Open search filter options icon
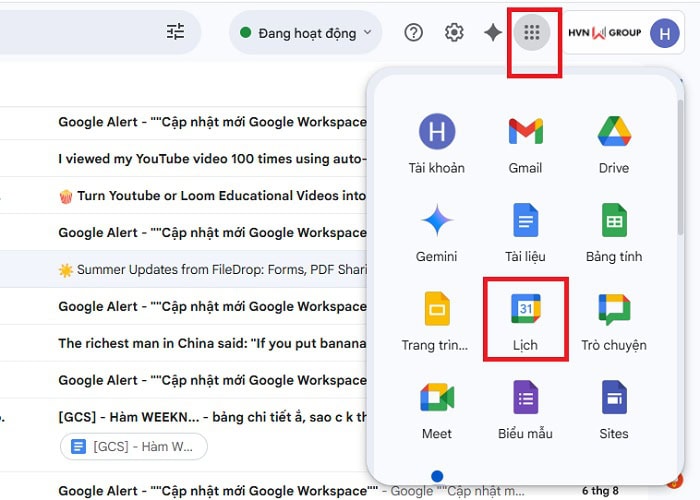Image resolution: width=700 pixels, height=500 pixels. click(176, 32)
